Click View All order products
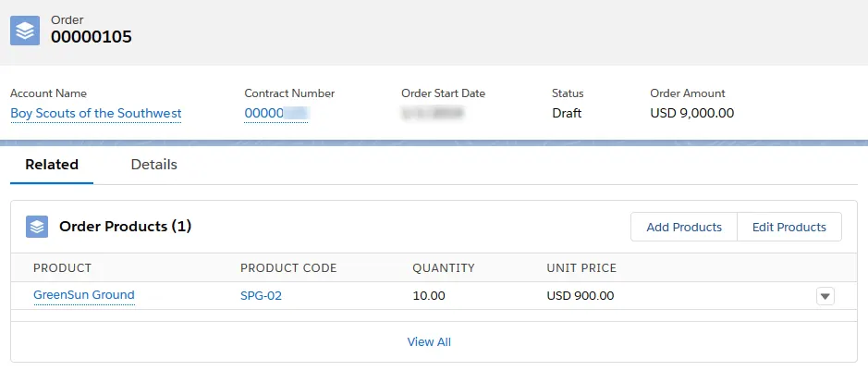 [429, 342]
